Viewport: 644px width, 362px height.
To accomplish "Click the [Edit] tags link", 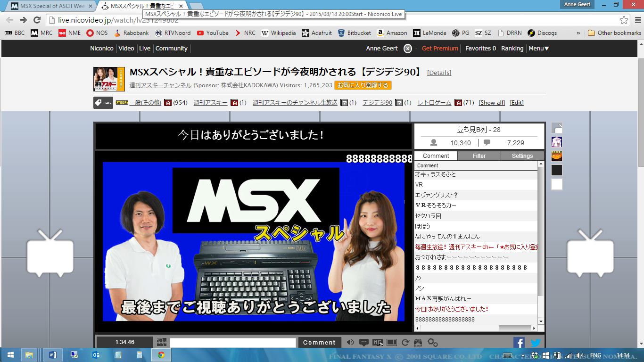I will [517, 103].
